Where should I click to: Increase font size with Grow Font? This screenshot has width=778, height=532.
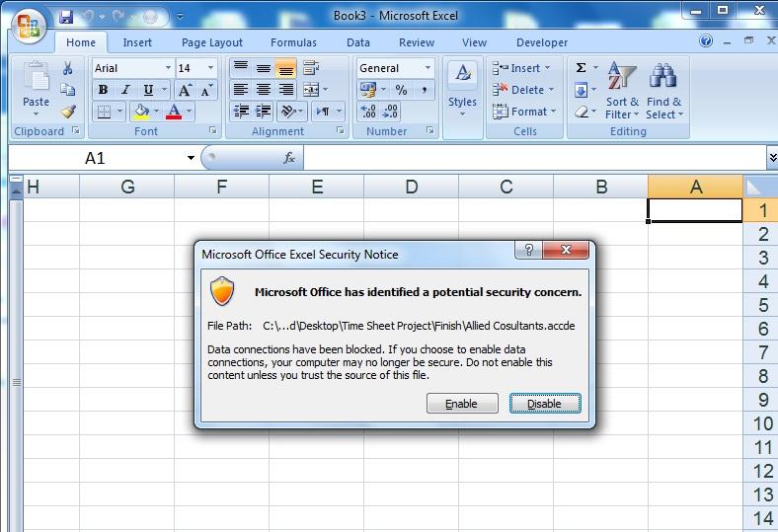point(185,90)
